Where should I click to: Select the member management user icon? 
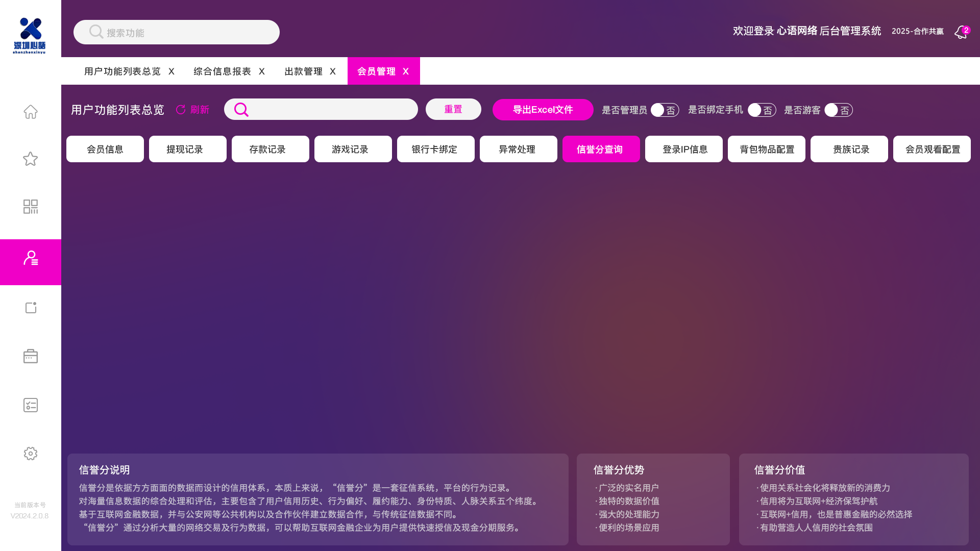coord(31,258)
